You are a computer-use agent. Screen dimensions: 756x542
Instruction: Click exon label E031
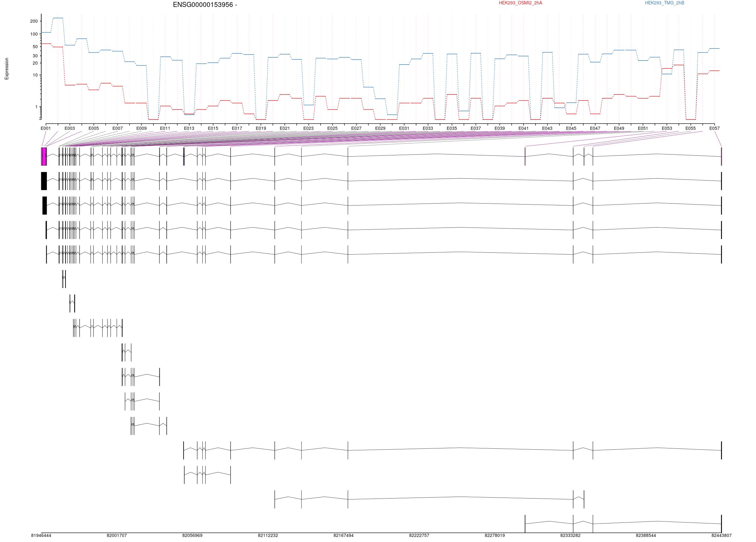404,129
